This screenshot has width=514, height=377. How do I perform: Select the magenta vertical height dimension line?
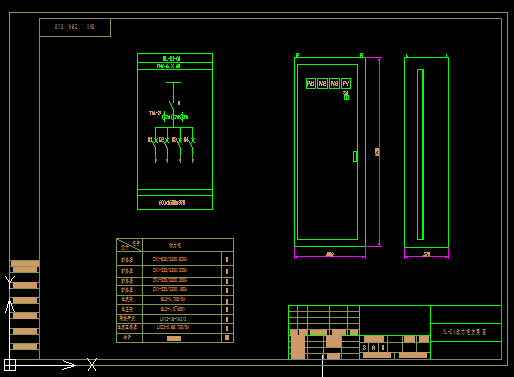pos(379,152)
